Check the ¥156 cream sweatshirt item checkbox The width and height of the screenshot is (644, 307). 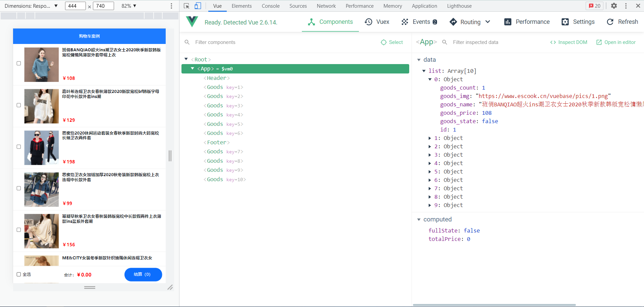(x=19, y=230)
